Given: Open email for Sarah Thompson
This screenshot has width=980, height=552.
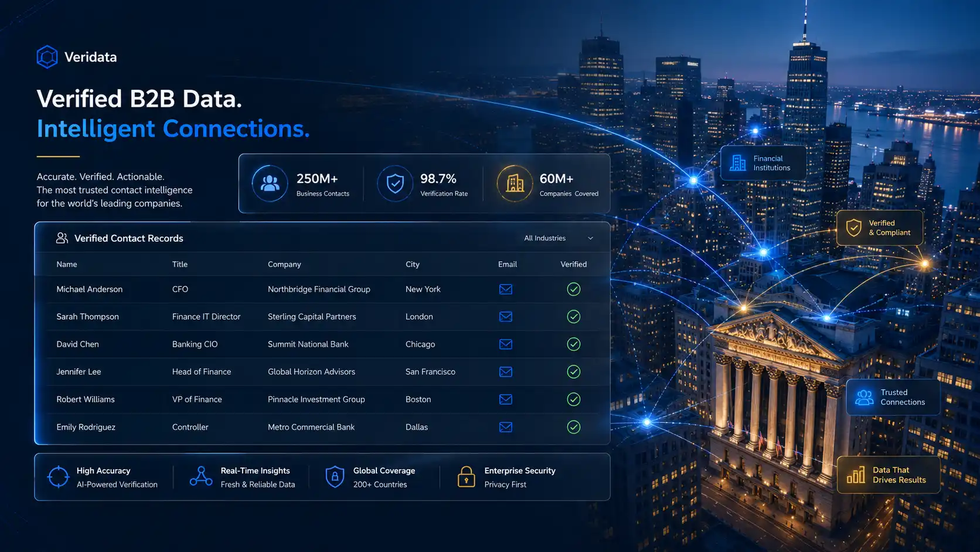Looking at the screenshot, I should [x=506, y=317].
